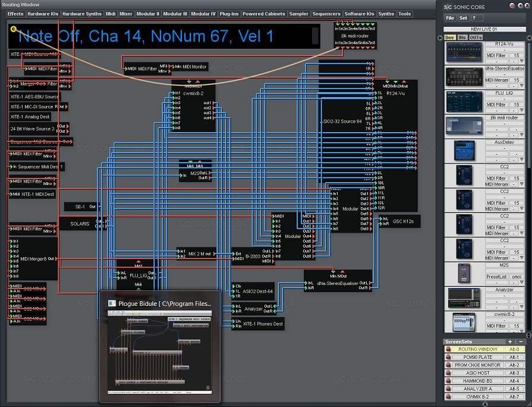532x407 pixels.
Task: Toggle the lock on PCM90 PLATE screenset
Action: tap(448, 358)
